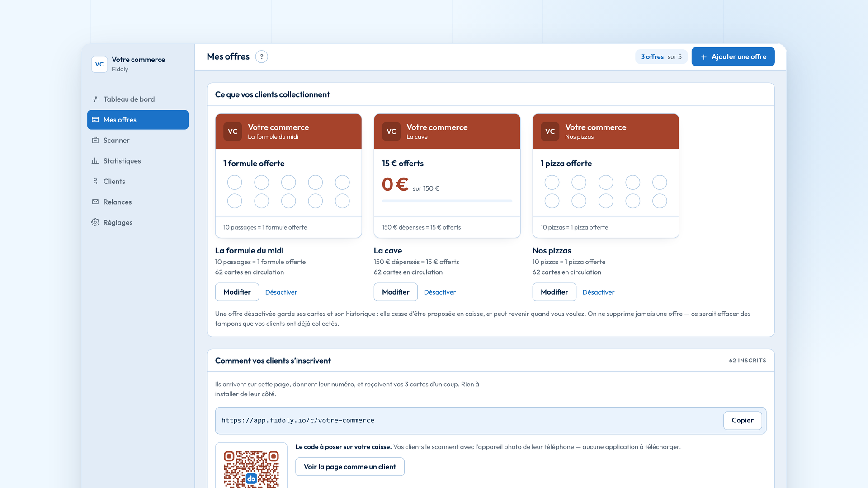Viewport: 868px width, 488px height.
Task: Modify Nos pizzas offer
Action: click(x=554, y=292)
